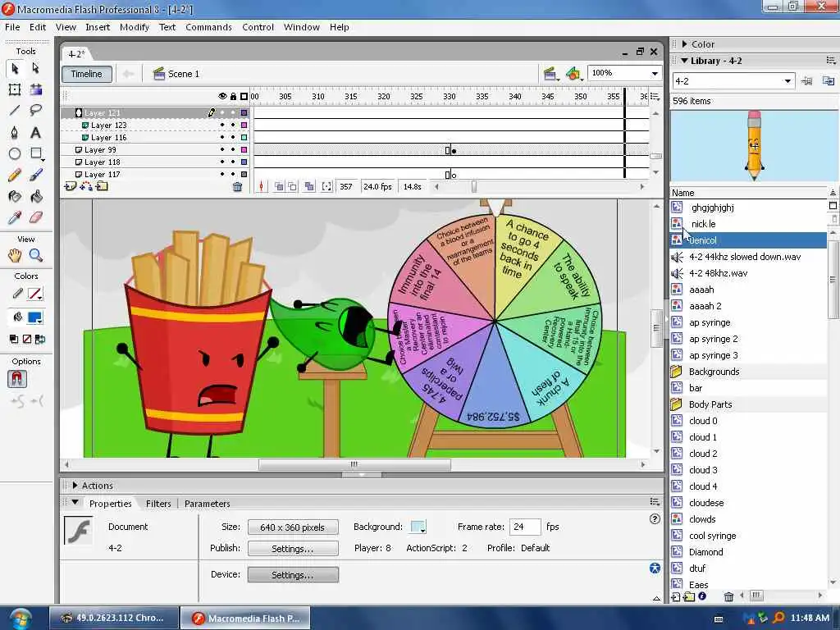Click the Delete Layer trash icon
Screen dimensions: 840x630
coord(237,187)
